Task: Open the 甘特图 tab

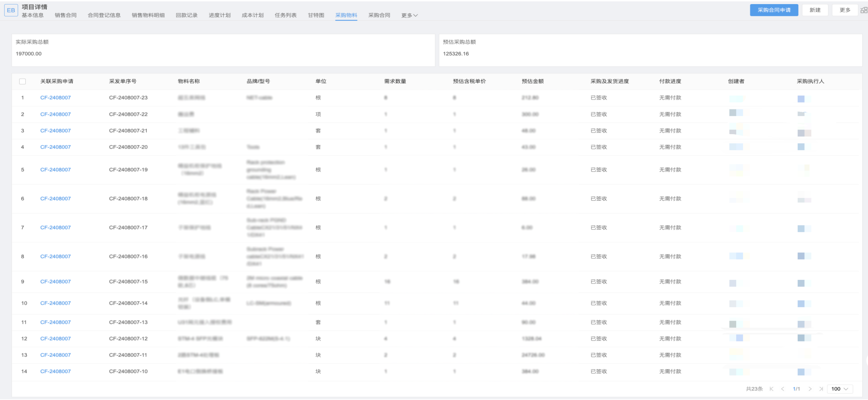Action: coord(316,15)
